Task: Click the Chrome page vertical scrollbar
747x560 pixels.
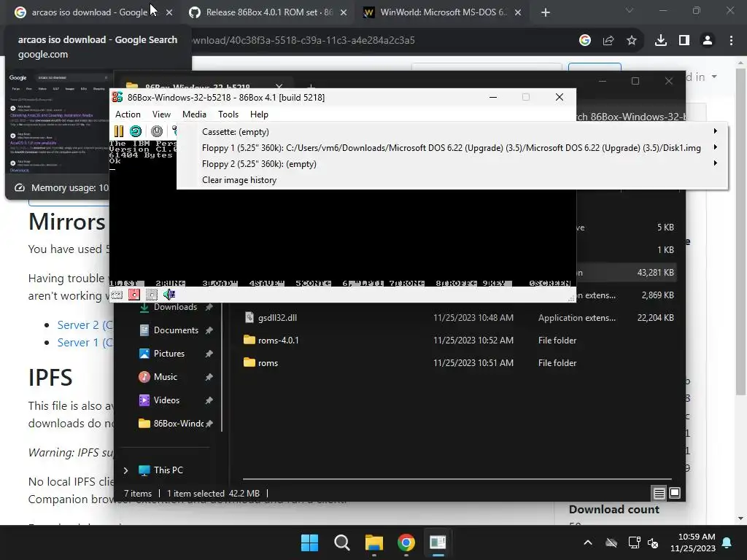Action: pyautogui.click(x=740, y=231)
